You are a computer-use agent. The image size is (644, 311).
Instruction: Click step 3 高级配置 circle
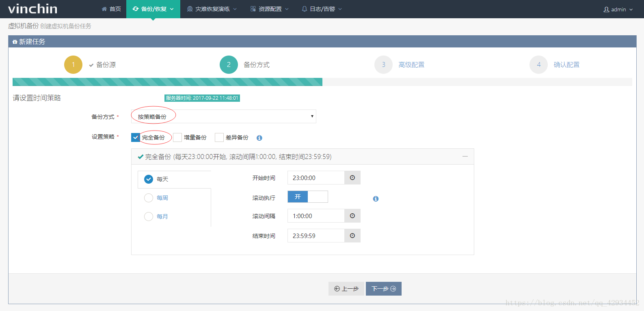(383, 64)
